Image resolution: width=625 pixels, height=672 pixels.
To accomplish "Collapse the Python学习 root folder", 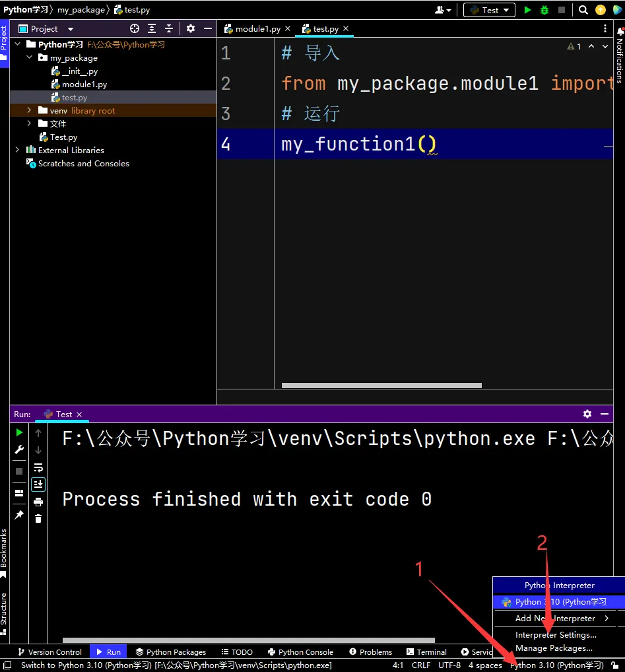I will coord(18,44).
